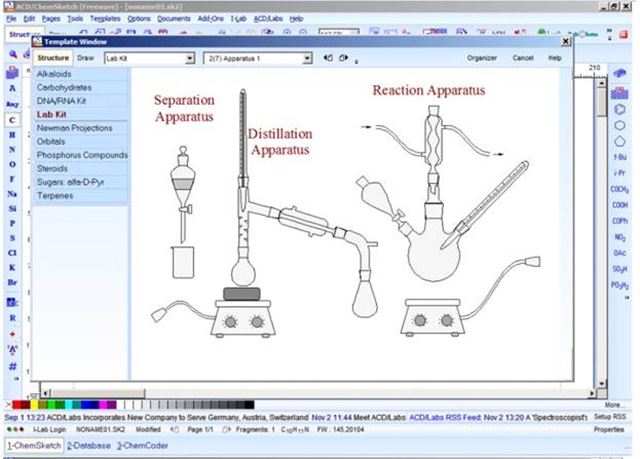Screen dimensions: 640x459
Task: Select Newman Projections template category
Action: pos(81,128)
